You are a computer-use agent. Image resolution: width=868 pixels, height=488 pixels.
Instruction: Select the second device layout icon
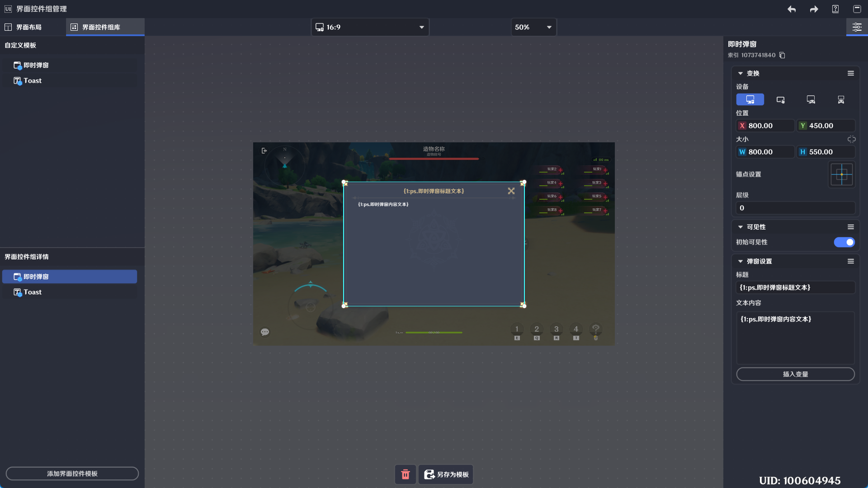pos(780,99)
